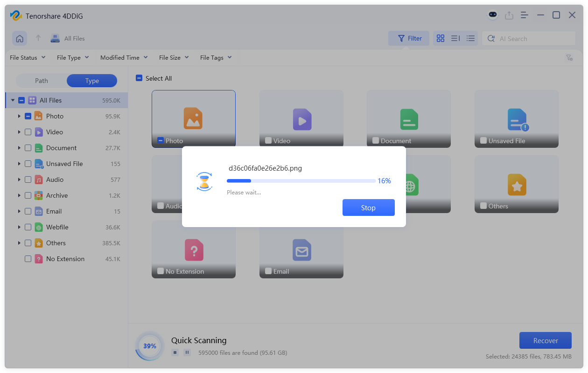Open the File Type dropdown

(72, 57)
